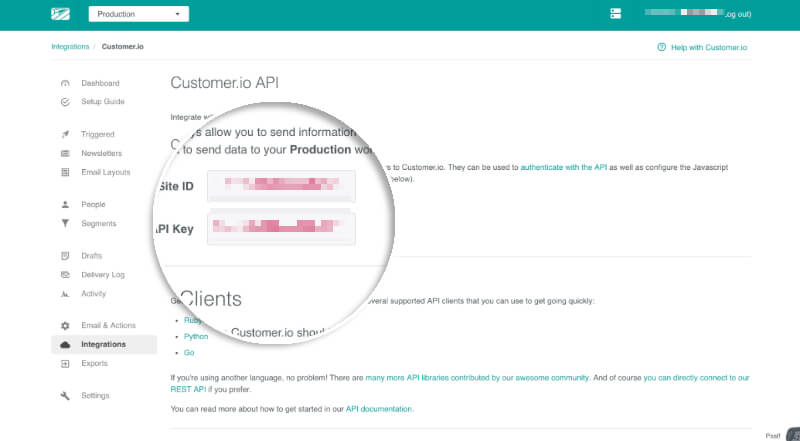Click the Dashboard gauge icon
This screenshot has width=800, height=441.
point(65,83)
